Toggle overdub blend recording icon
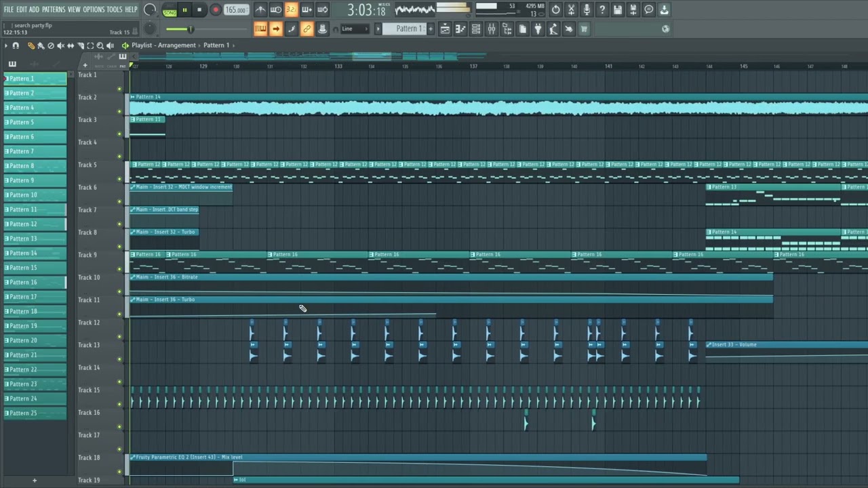 307,9
